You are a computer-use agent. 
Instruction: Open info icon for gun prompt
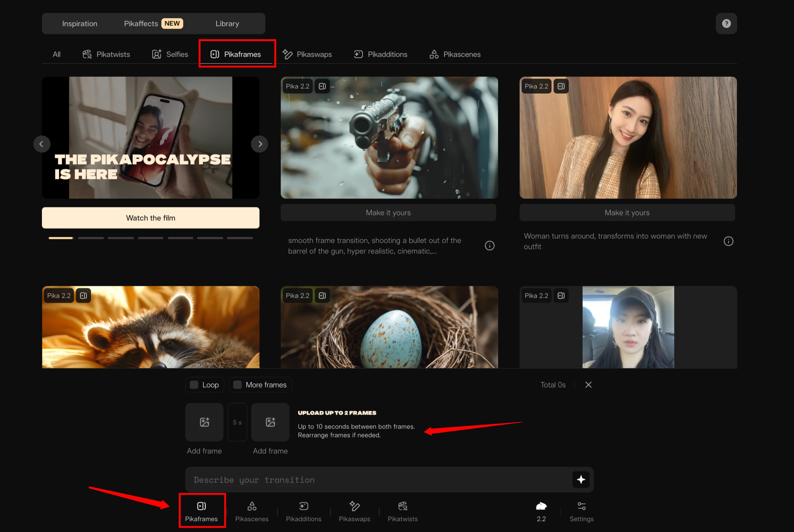tap(490, 246)
